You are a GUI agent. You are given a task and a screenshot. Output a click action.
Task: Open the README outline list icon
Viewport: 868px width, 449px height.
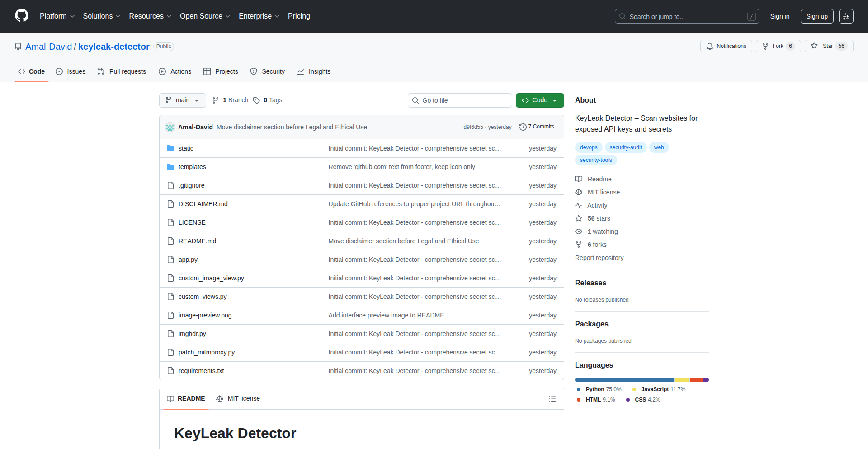[x=552, y=399]
